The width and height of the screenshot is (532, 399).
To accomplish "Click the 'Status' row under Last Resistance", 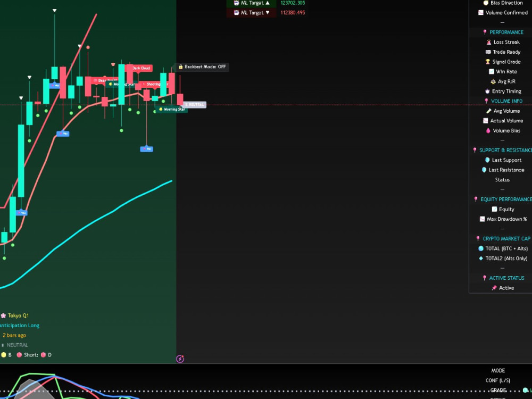I will 502,180.
